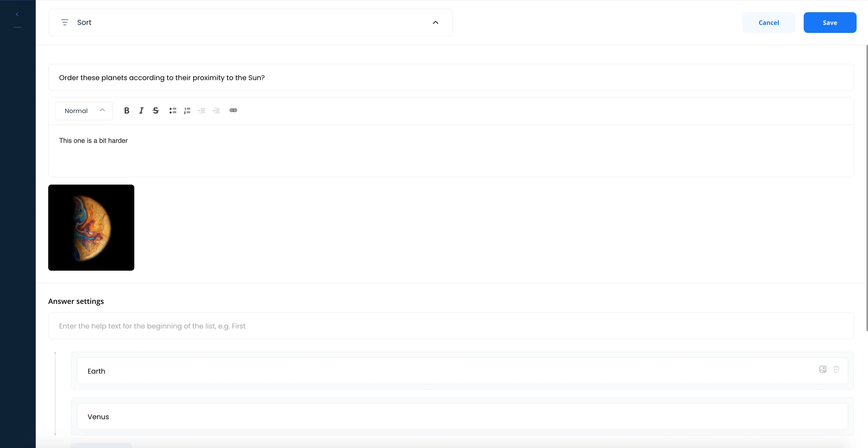
Task: Click the list-beginning help text field
Action: tap(451, 326)
